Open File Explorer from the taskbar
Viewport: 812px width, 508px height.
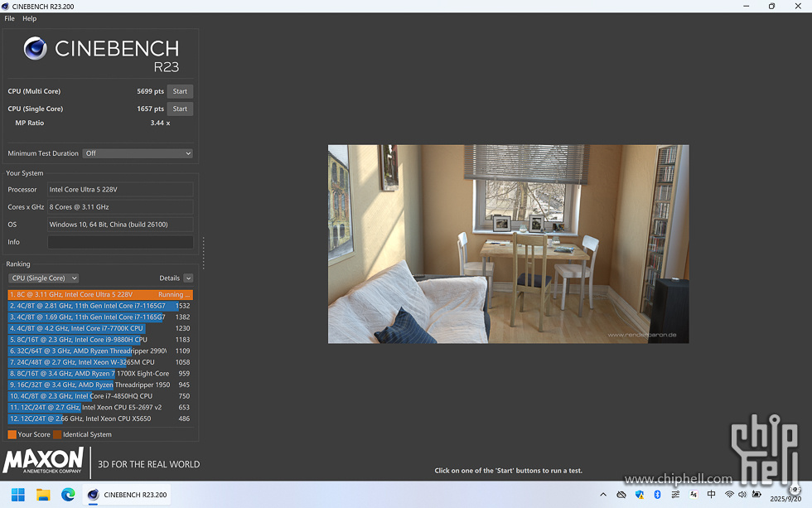tap(43, 495)
